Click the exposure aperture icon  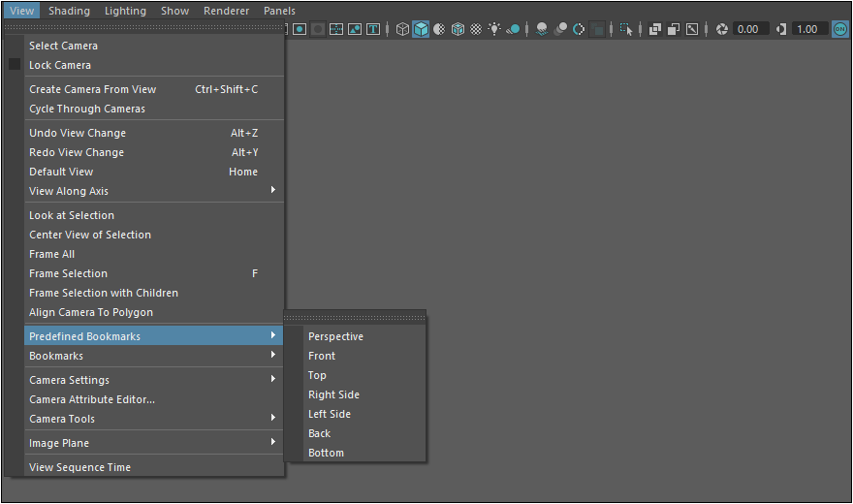(x=721, y=29)
